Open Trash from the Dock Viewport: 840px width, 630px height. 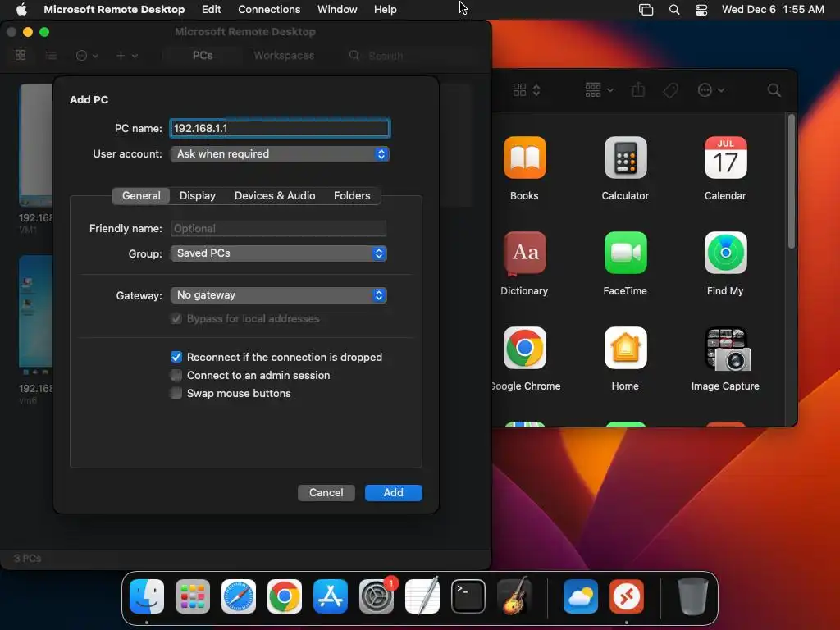click(x=692, y=596)
